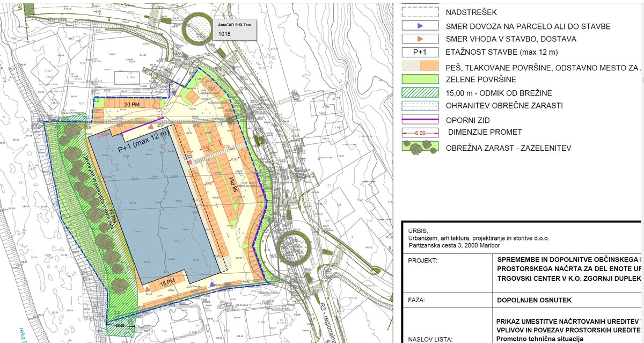The height and width of the screenshot is (343, 644).
Task: Click the dotted OHRANITEV OBREČNE ZARASTI symbol
Action: point(420,106)
